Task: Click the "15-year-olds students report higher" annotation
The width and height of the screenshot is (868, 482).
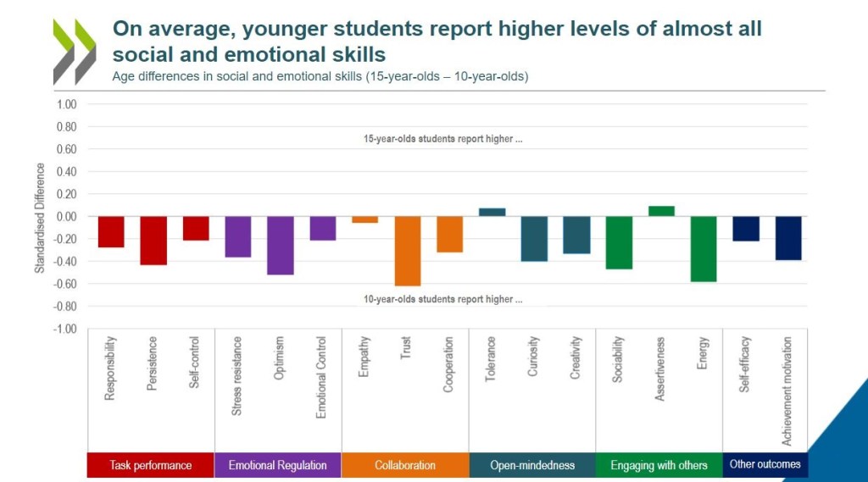Action: [442, 139]
